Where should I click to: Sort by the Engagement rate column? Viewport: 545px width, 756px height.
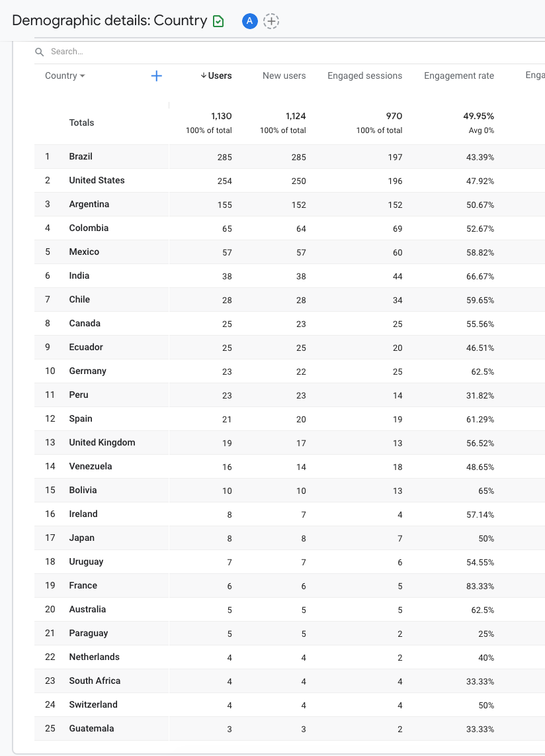[458, 76]
